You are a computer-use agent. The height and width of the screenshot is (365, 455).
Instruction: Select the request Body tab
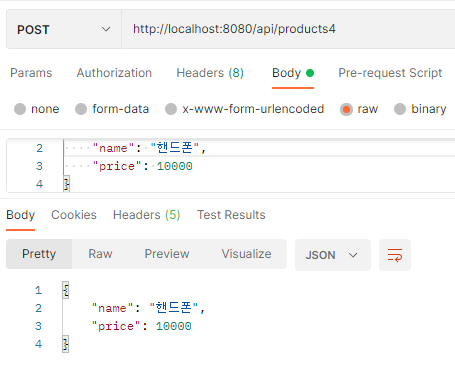[x=293, y=73]
